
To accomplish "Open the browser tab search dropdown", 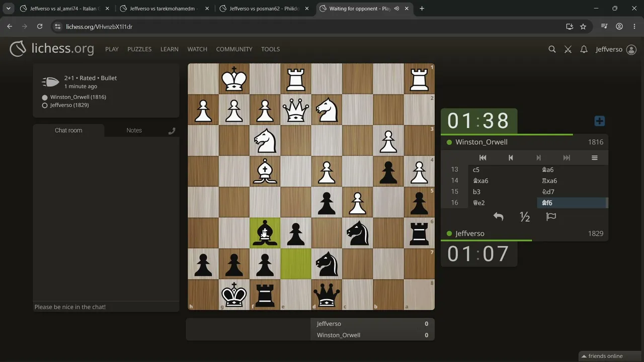I will point(9,9).
